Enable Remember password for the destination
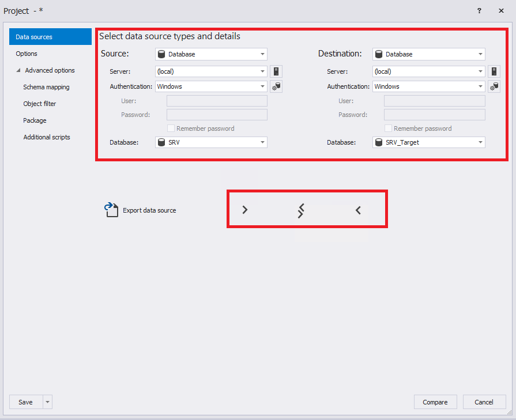 (x=389, y=128)
